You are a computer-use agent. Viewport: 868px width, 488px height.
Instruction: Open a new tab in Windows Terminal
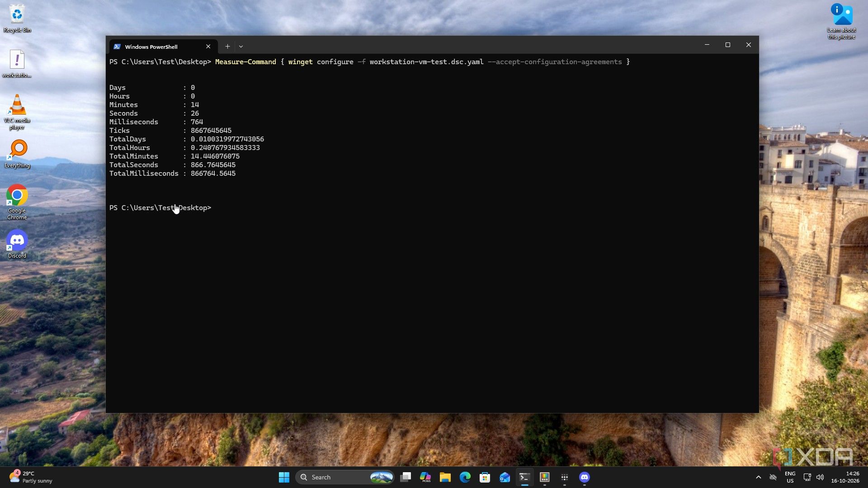[x=227, y=46]
